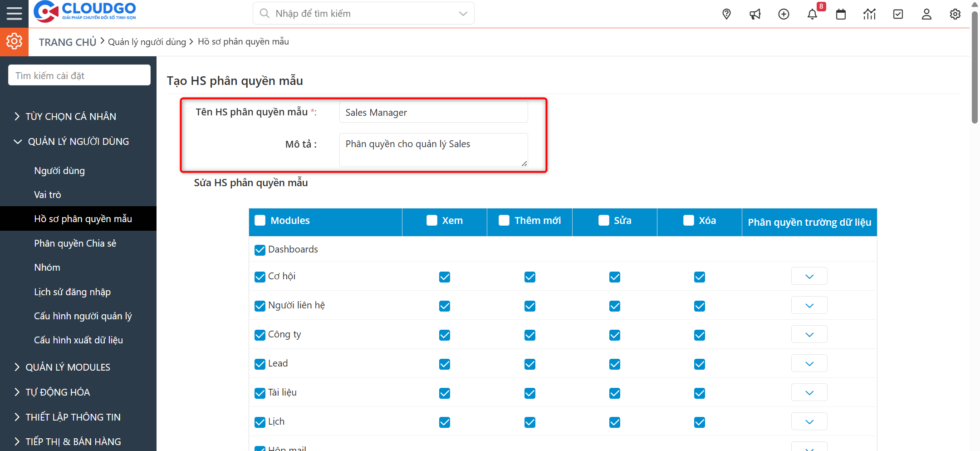
Task: Open the calendar icon in the header
Action: pyautogui.click(x=841, y=14)
